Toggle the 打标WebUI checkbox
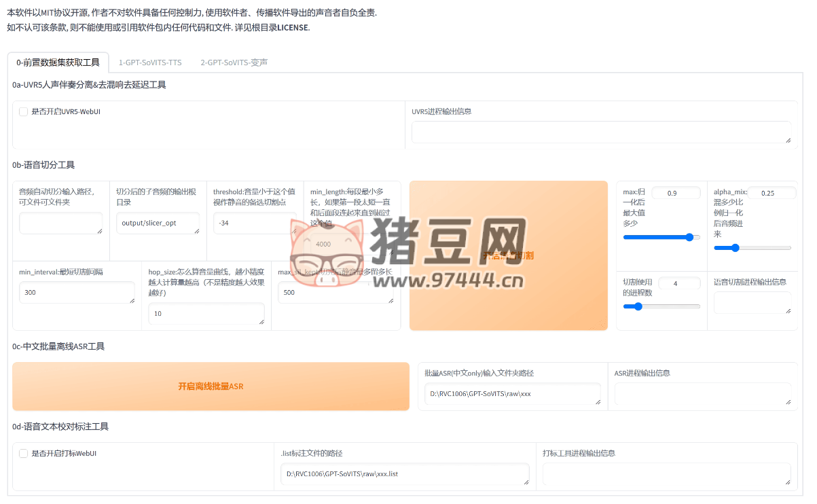 pyautogui.click(x=24, y=453)
